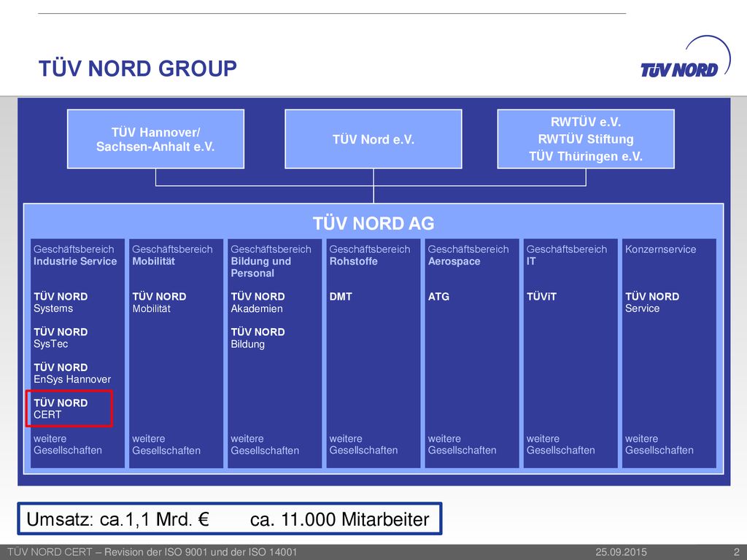This screenshot has height=560, width=747.
Task: Click the Konzernservice header
Action: (x=661, y=249)
